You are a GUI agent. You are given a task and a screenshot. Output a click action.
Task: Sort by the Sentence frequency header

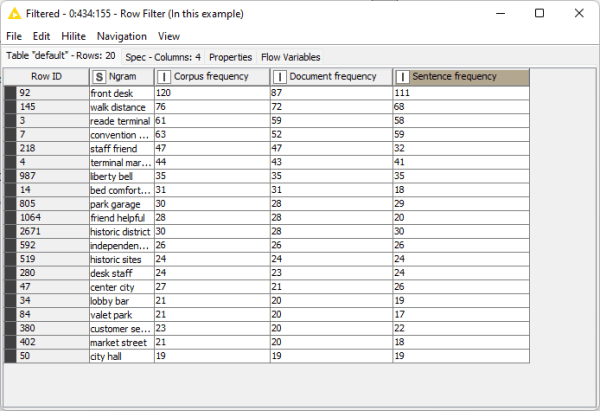[x=461, y=77]
